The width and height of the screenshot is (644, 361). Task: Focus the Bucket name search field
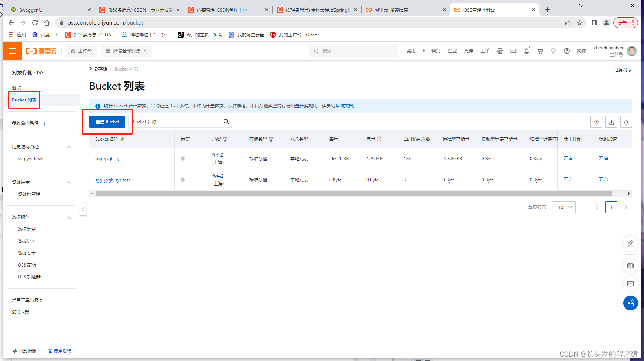175,122
